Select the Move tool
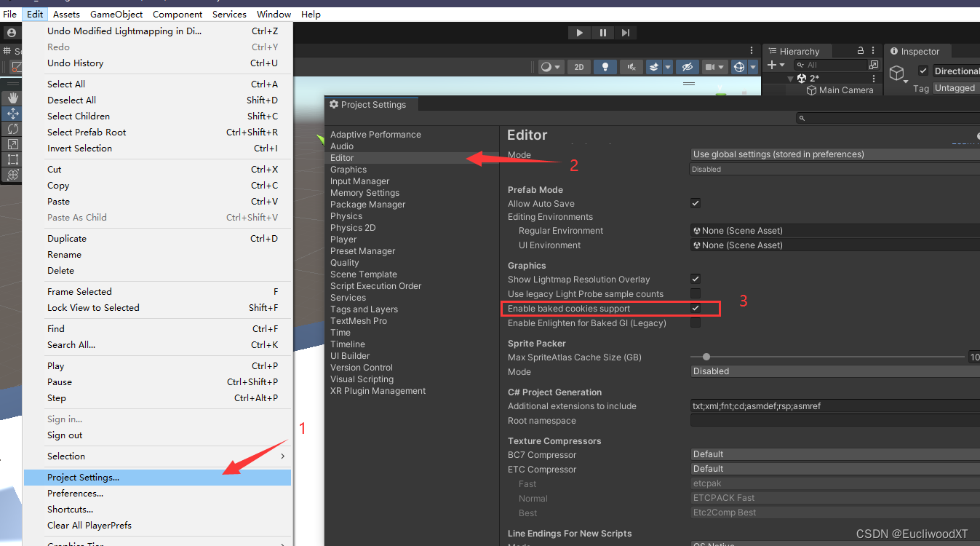 [x=12, y=114]
